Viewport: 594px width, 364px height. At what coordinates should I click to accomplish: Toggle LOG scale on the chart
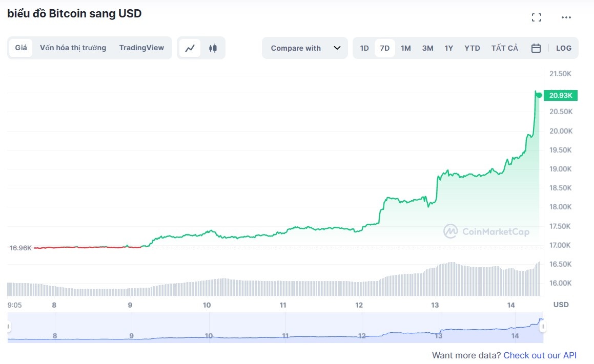[x=563, y=48]
